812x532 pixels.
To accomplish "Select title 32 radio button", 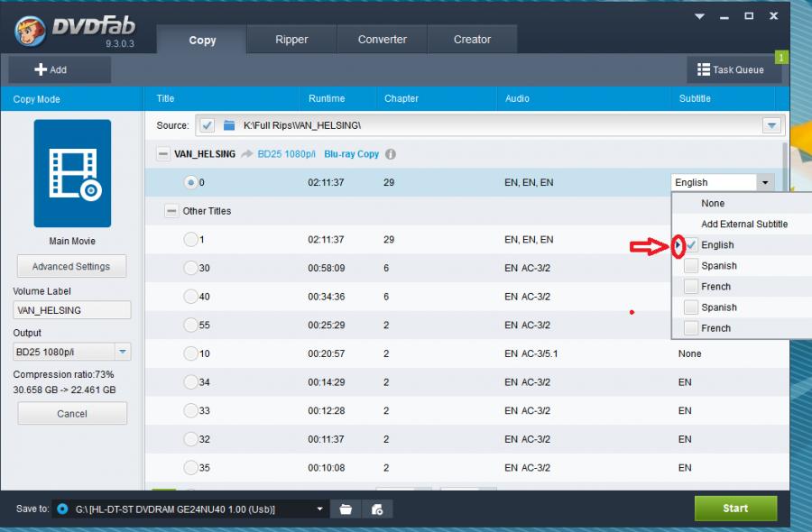I will tap(190, 439).
